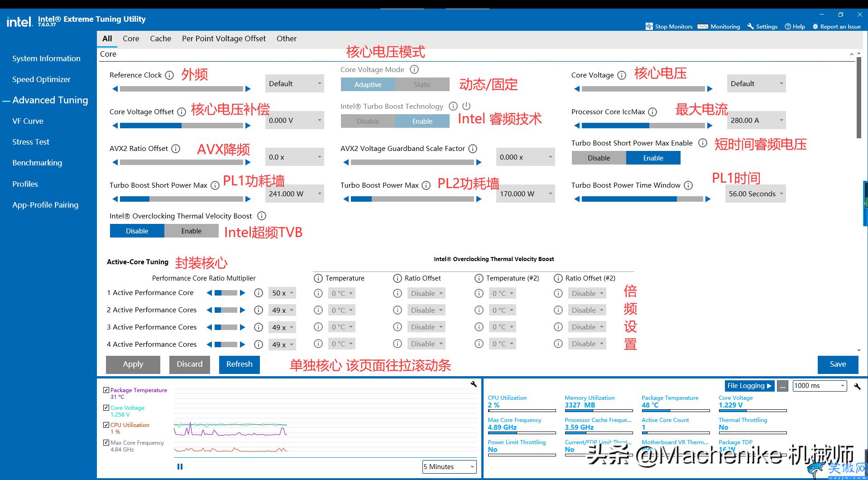The height and width of the screenshot is (480, 868).
Task: Open Time Window 56.00 Seconds dropdown
Action: pos(756,194)
